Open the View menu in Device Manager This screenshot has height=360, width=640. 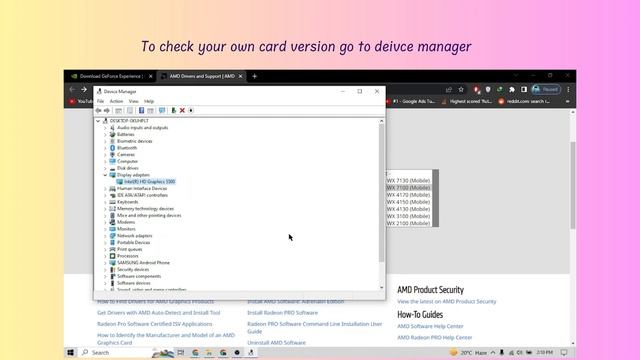coord(133,101)
